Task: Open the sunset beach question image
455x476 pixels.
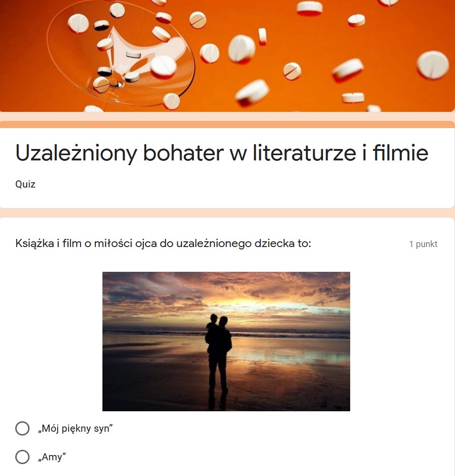Action: (x=226, y=341)
